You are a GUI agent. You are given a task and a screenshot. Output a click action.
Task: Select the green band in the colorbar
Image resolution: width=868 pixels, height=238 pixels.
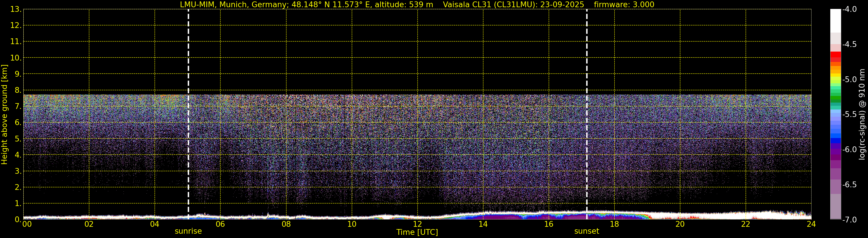[x=835, y=99]
